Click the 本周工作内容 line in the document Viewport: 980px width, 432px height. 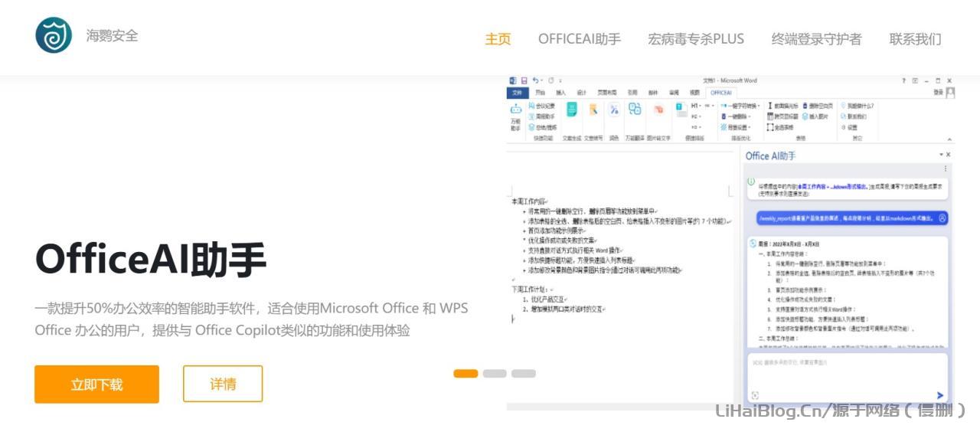(x=529, y=201)
